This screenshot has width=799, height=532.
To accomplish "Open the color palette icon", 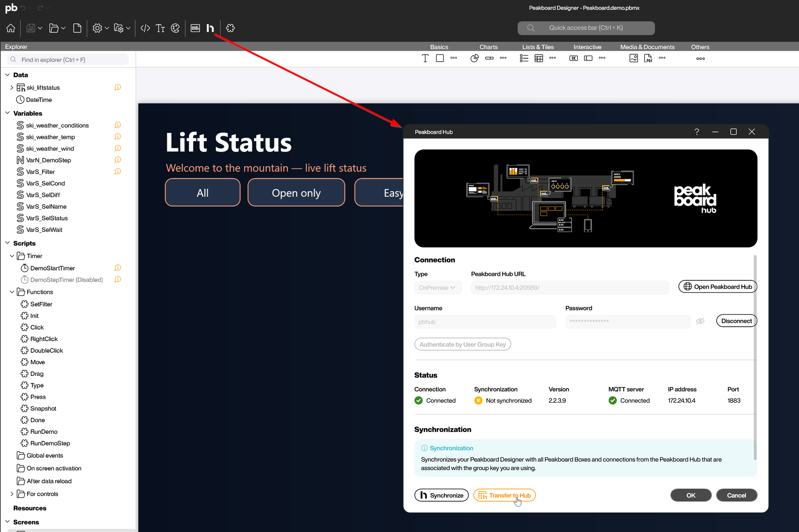I will [x=175, y=28].
